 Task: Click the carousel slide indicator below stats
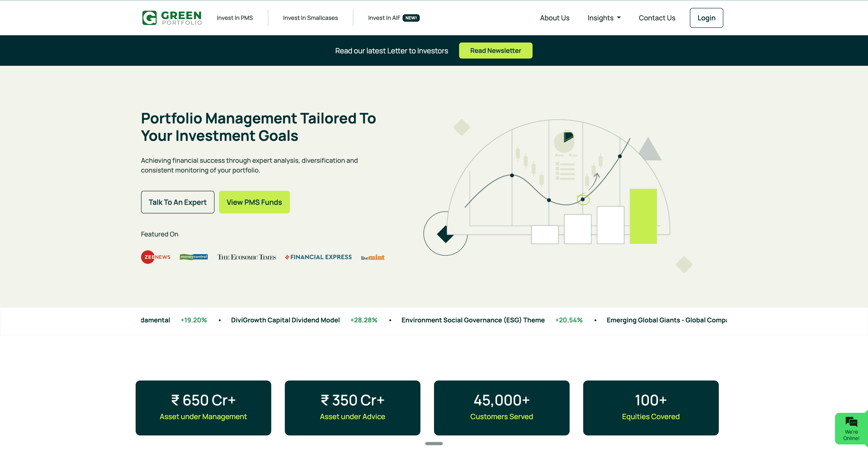coord(434,444)
